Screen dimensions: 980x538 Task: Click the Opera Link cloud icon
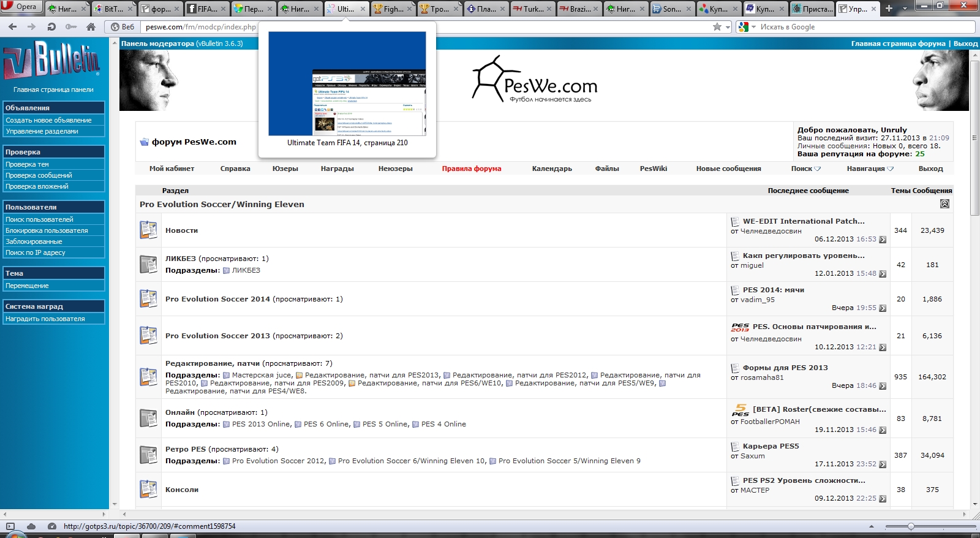pos(31,526)
